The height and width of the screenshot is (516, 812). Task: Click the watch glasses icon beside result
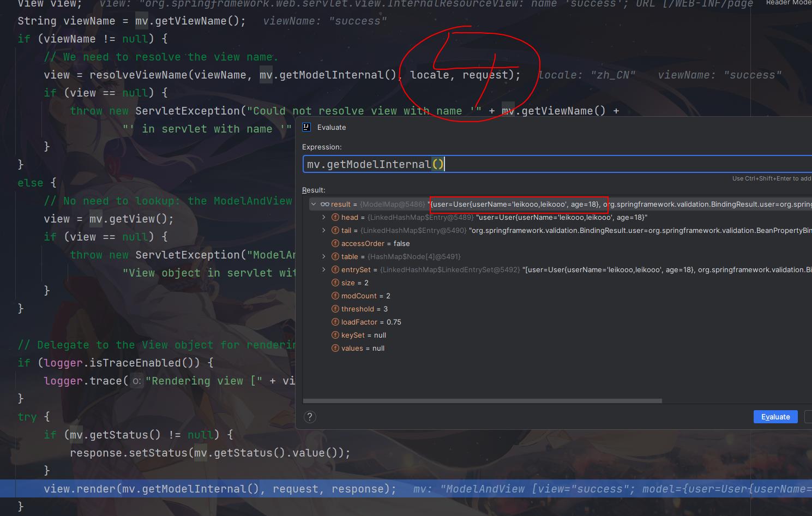tap(325, 205)
